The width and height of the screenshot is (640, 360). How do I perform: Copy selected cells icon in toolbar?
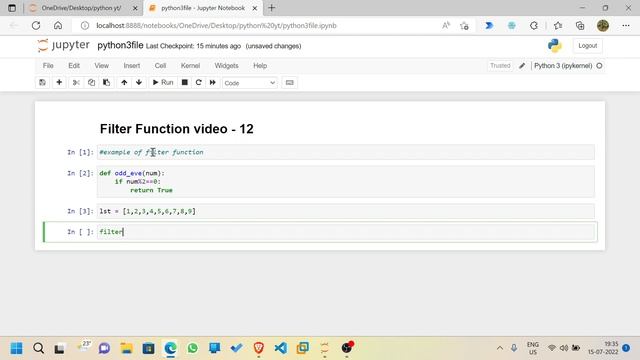click(91, 82)
